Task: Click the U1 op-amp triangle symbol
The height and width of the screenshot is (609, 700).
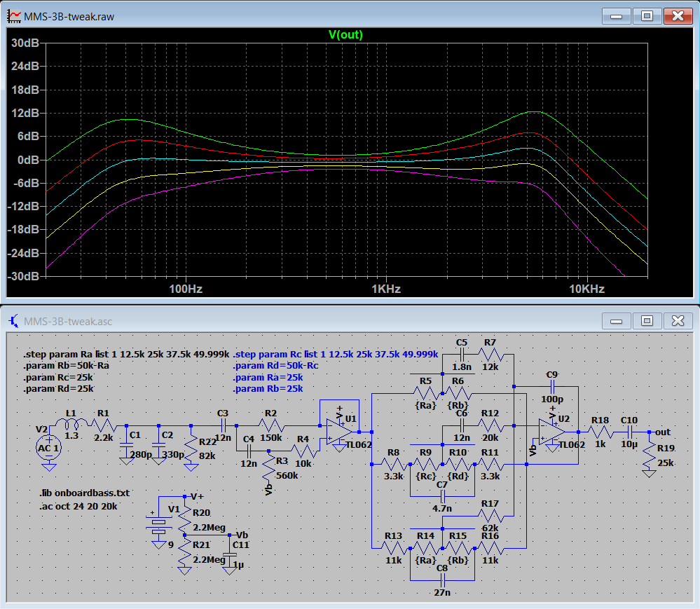Action: tap(339, 432)
